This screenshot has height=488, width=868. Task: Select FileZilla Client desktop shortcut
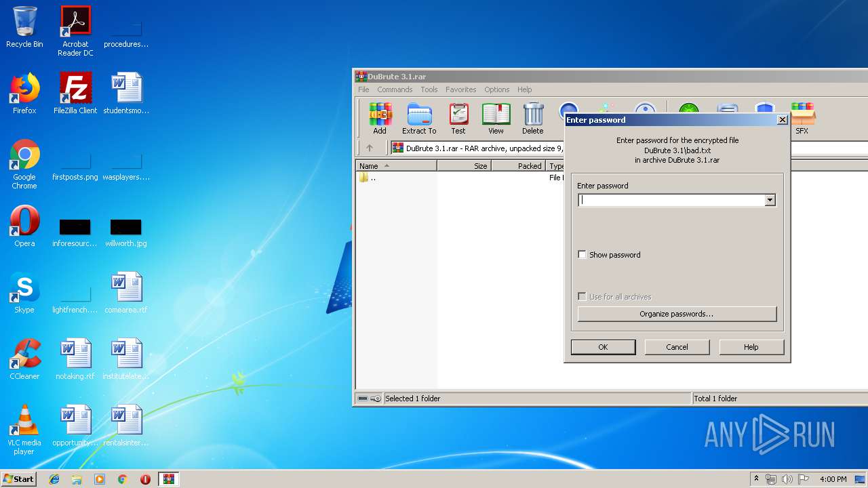75,94
